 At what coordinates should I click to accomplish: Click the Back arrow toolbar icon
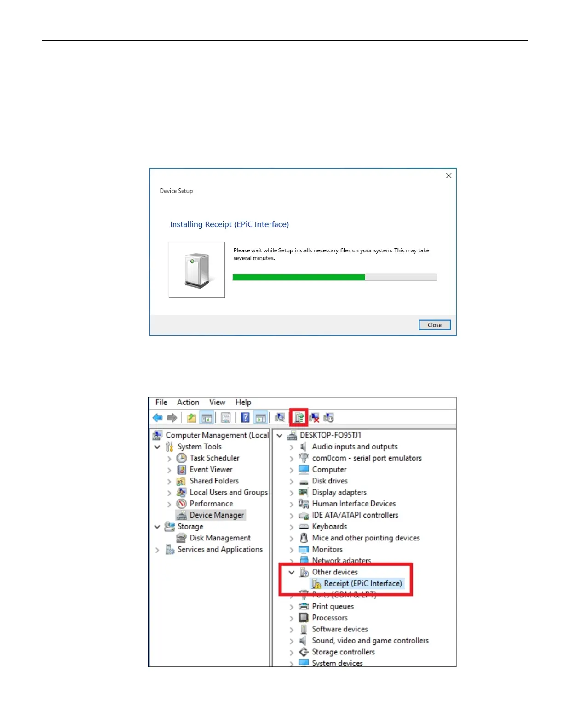coord(158,418)
